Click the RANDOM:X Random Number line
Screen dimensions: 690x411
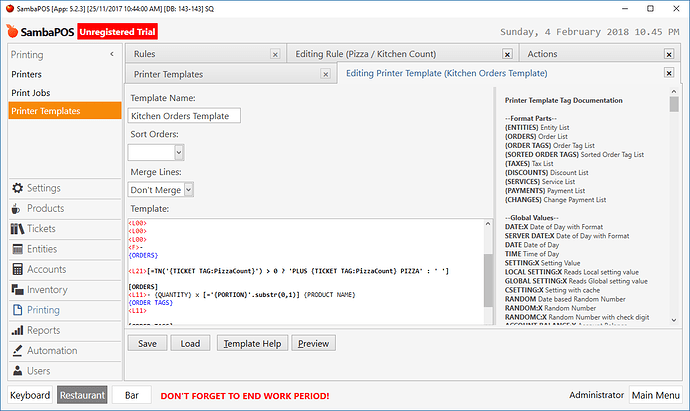[x=551, y=308]
